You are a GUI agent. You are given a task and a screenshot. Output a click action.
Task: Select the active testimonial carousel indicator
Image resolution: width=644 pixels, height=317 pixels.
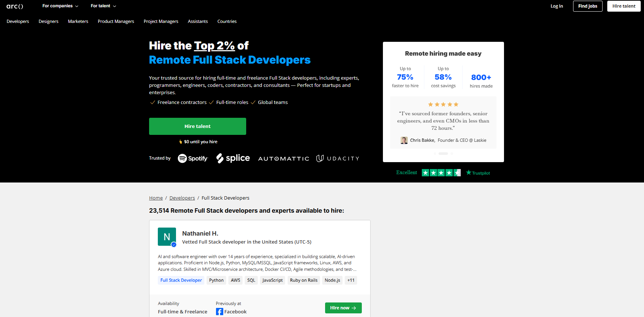443,154
